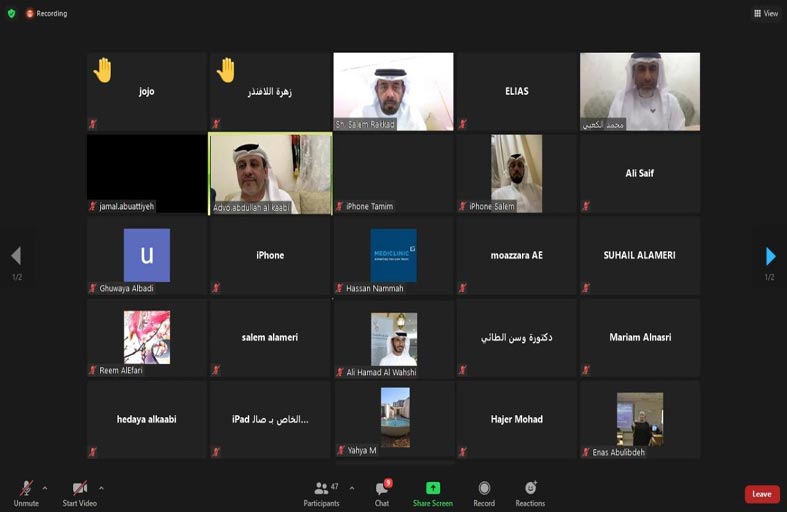787x512 pixels.
Task: Go to next gallery page with blue arrow
Action: pos(770,256)
